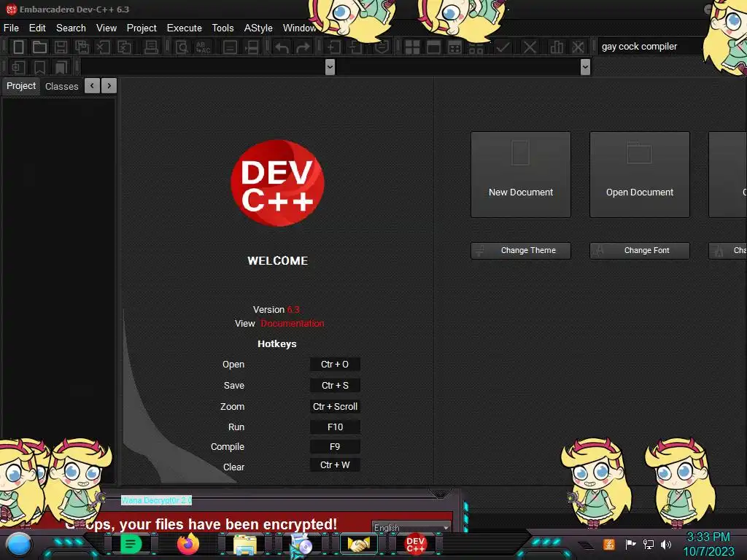747x560 pixels.
Task: Click the Windows Start orb
Action: [18, 544]
